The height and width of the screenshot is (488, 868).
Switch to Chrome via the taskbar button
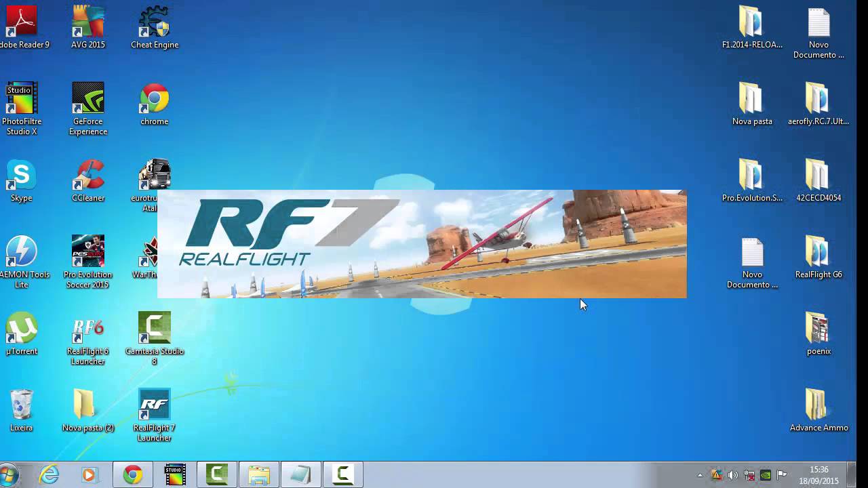pos(133,475)
